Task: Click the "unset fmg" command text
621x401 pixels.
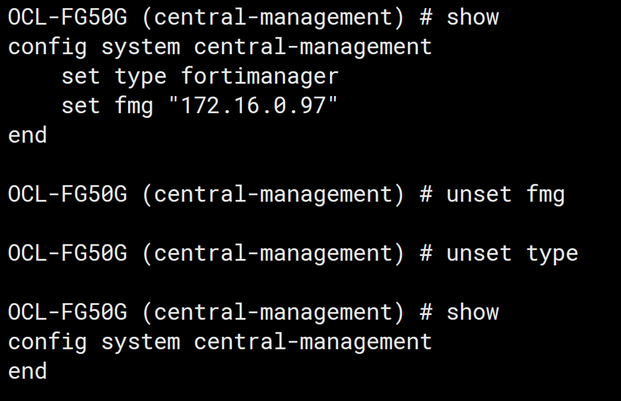Action: tap(505, 194)
